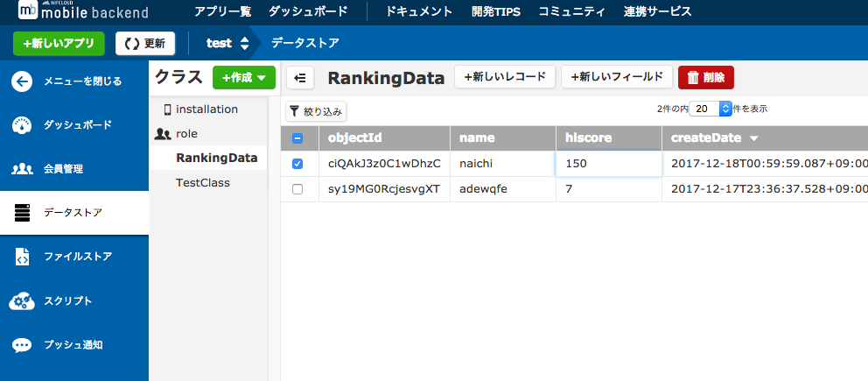Click the back arrow icon beside メニューを閉じる
Viewport: 868px width, 381px height.
(x=22, y=82)
